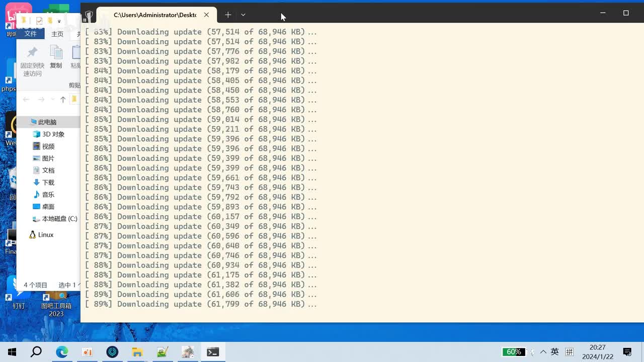Image resolution: width=644 pixels, height=362 pixels.
Task: Toggle the 拼 IME mode indicator
Action: pyautogui.click(x=570, y=352)
